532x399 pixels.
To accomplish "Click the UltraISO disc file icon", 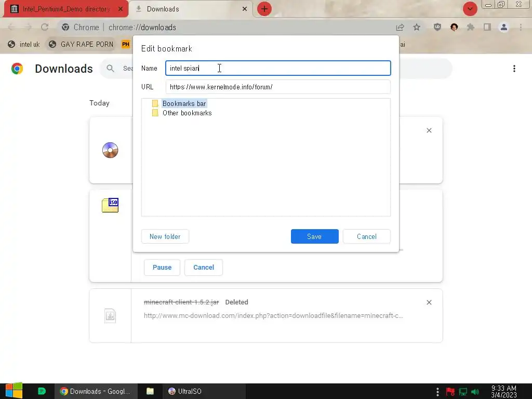I will tap(110, 150).
